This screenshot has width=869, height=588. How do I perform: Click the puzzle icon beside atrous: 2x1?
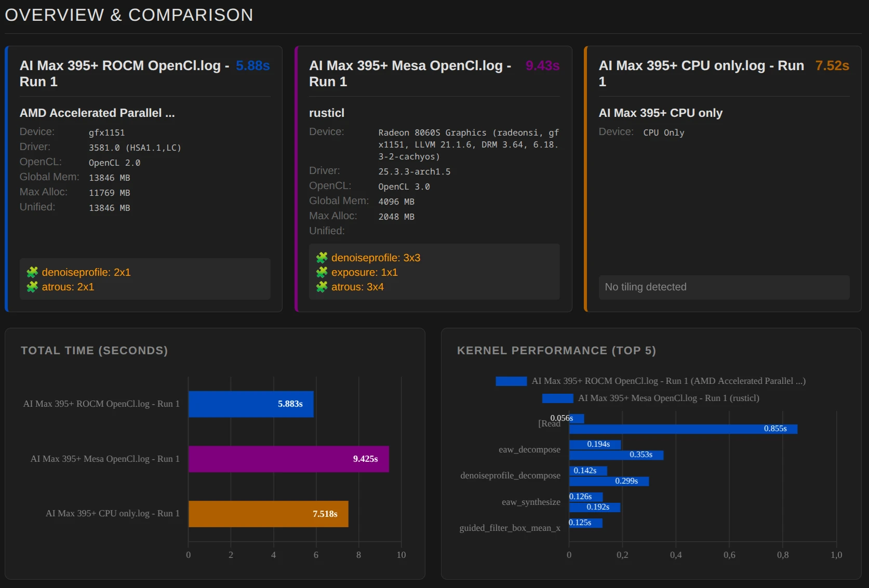(x=32, y=287)
